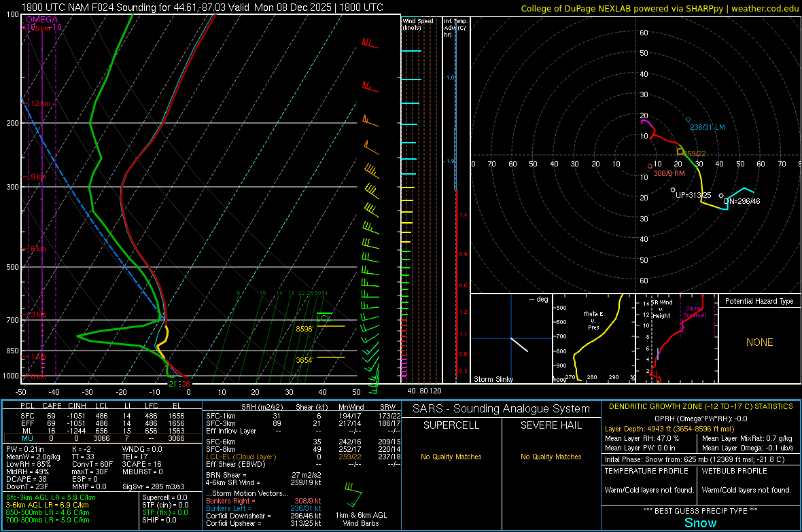Click the green LCL label on skew-T

[x=324, y=318]
